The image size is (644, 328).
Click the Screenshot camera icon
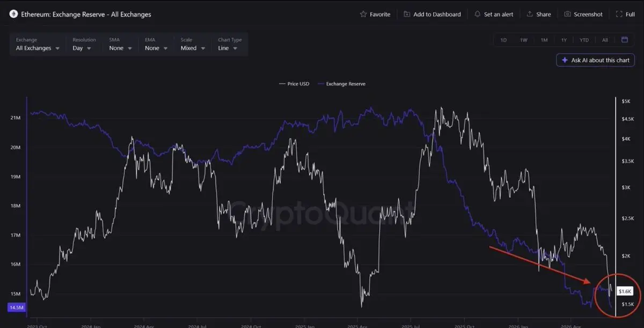click(x=567, y=14)
